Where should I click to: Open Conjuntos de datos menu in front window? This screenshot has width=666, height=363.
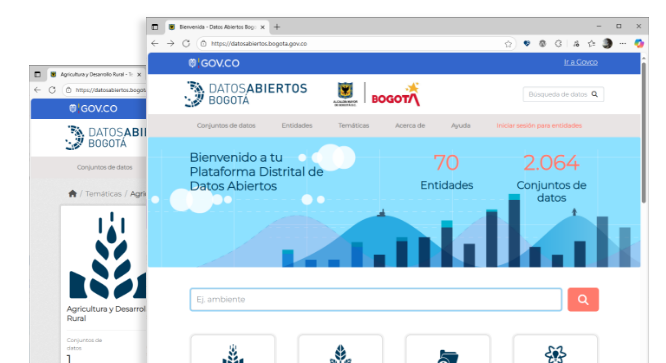tap(226, 126)
